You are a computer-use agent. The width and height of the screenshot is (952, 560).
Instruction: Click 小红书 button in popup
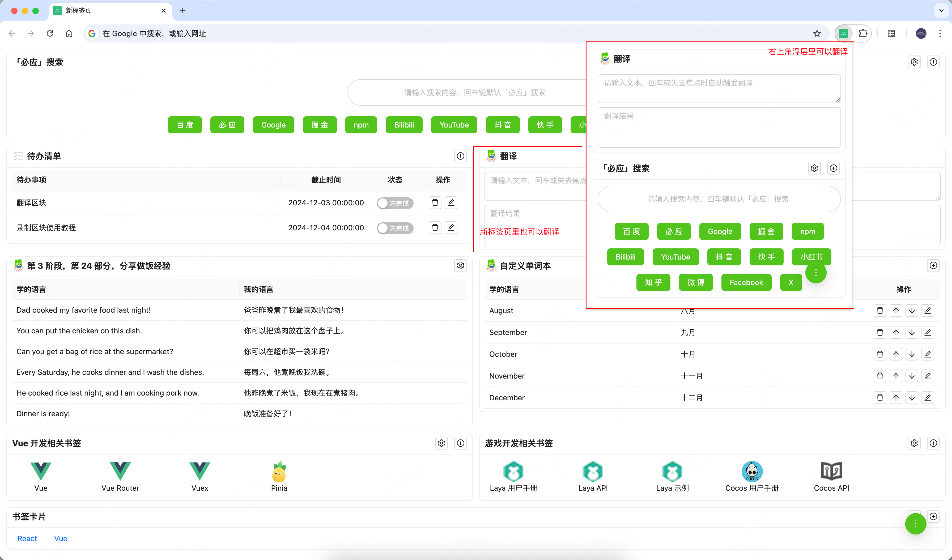pyautogui.click(x=811, y=257)
